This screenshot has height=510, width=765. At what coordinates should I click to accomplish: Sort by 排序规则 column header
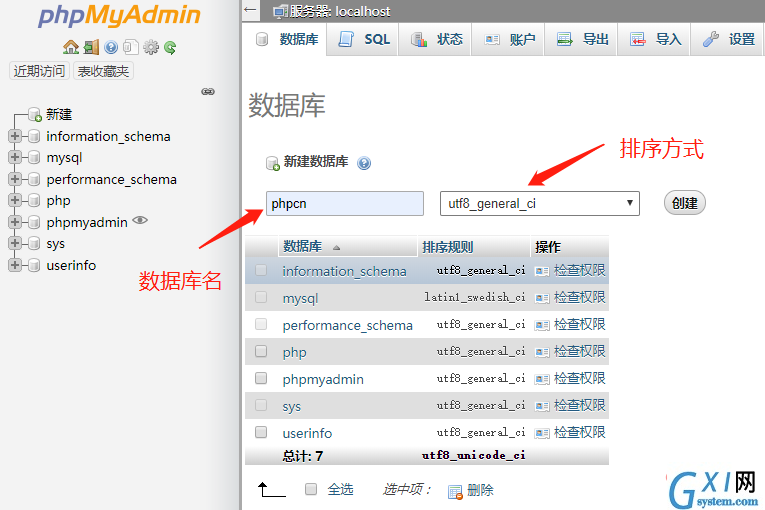(447, 247)
